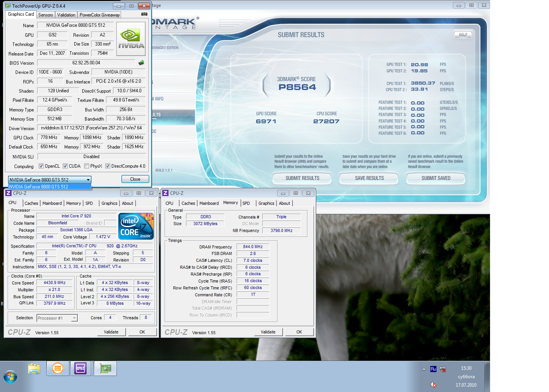Click the Ru language indicator in the tray

[433, 369]
